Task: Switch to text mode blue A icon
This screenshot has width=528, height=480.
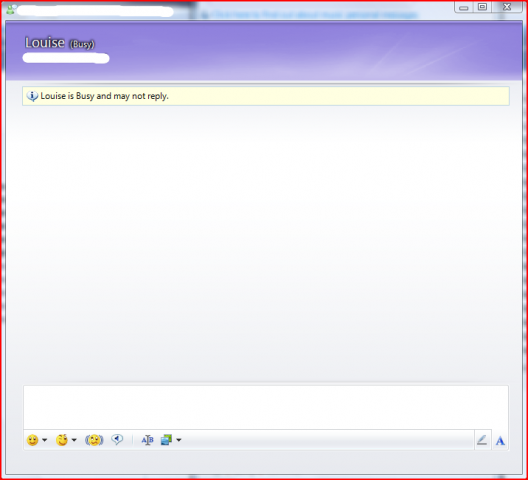Action: click(x=500, y=441)
